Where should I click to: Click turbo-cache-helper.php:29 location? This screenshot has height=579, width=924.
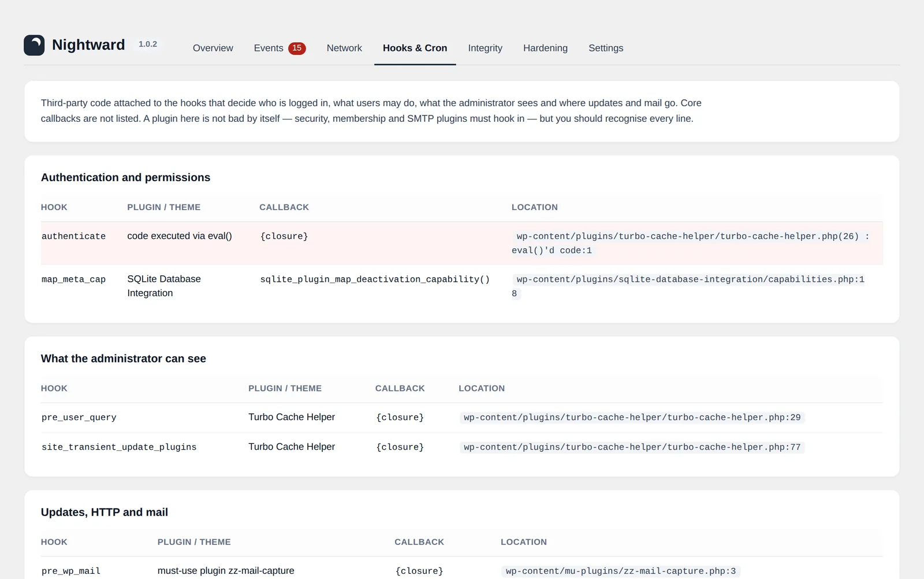632,417
